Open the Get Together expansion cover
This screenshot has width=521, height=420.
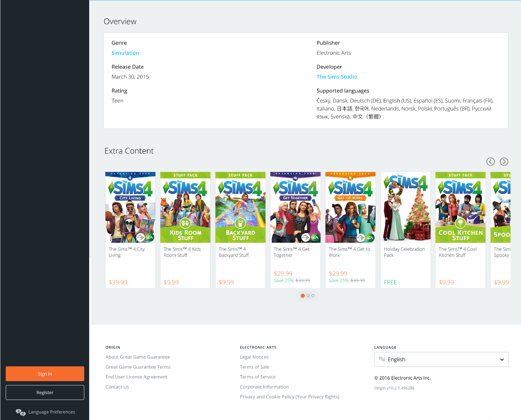295,207
